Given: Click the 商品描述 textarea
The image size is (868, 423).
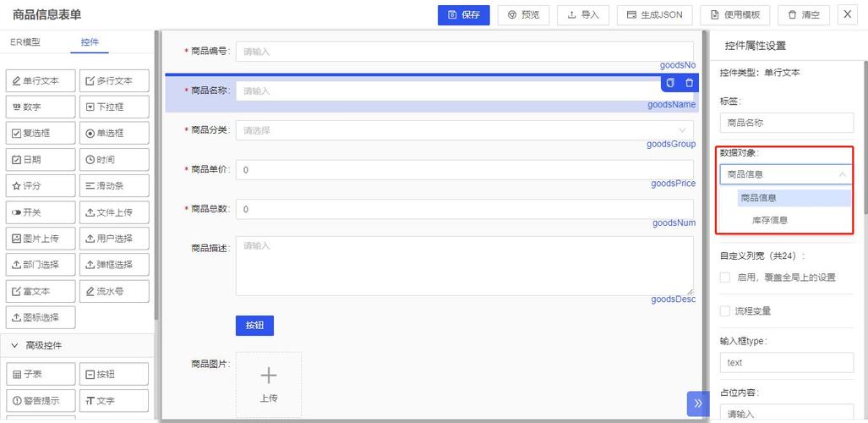Looking at the screenshot, I should 465,266.
